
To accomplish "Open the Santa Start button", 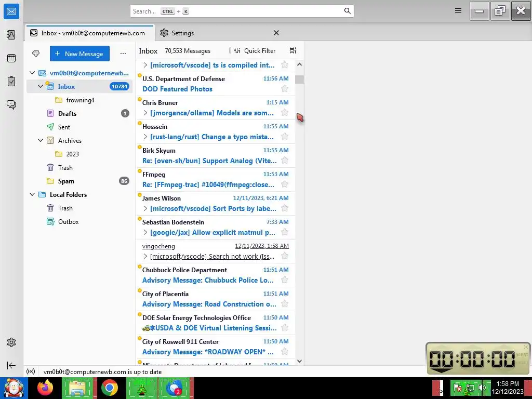I will tap(14, 388).
